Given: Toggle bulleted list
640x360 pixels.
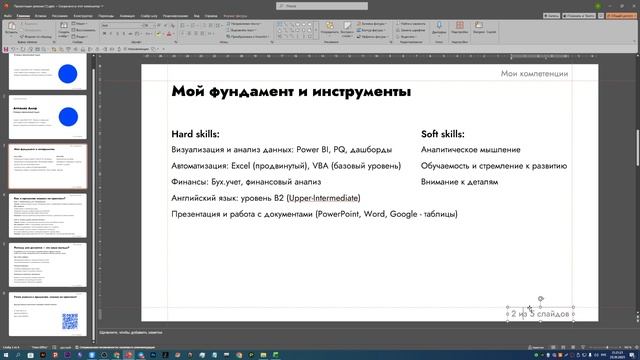Looking at the screenshot, I should click(183, 26).
